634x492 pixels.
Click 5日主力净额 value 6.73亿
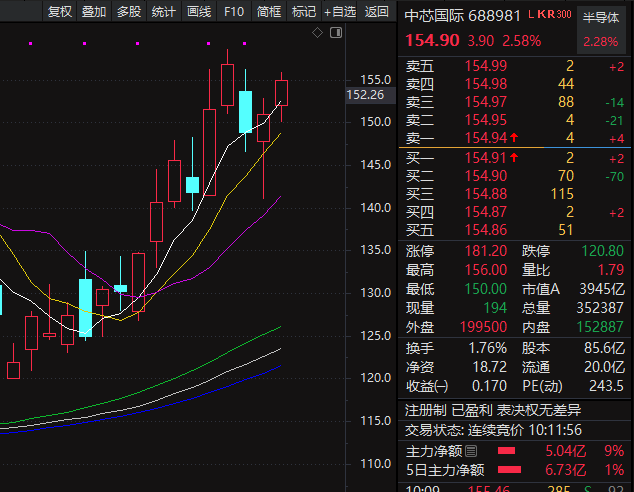click(566, 470)
